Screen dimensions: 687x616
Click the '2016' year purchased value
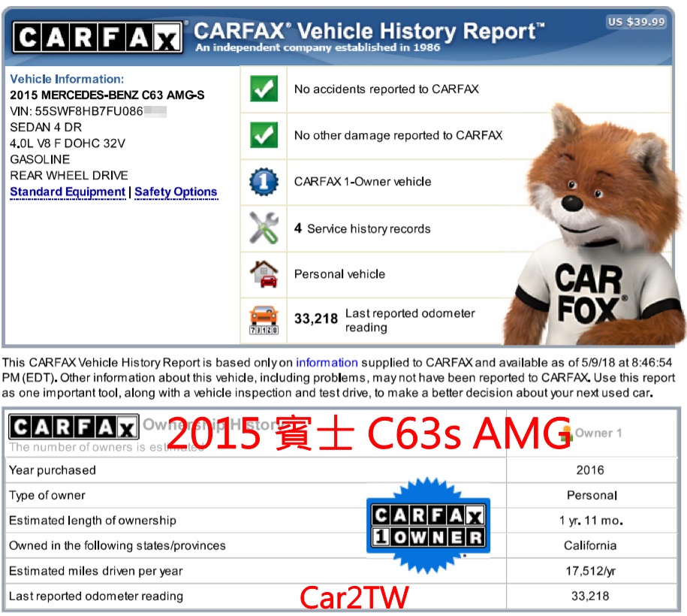tap(590, 470)
